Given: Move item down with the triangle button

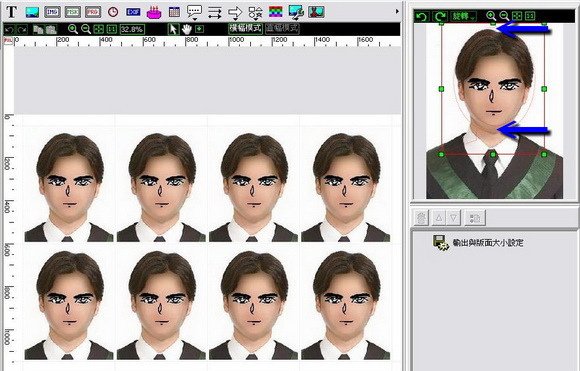Looking at the screenshot, I should pyautogui.click(x=454, y=217).
